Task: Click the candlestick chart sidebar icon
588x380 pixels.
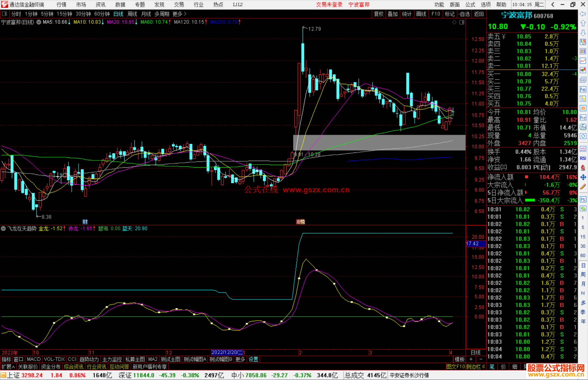Action: (583, 70)
